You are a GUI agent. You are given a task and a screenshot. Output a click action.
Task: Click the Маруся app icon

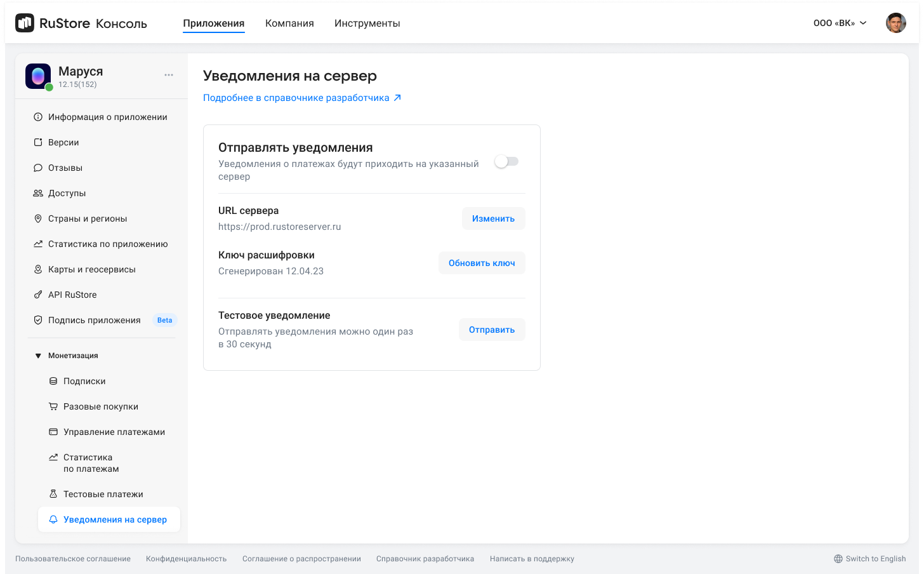38,76
